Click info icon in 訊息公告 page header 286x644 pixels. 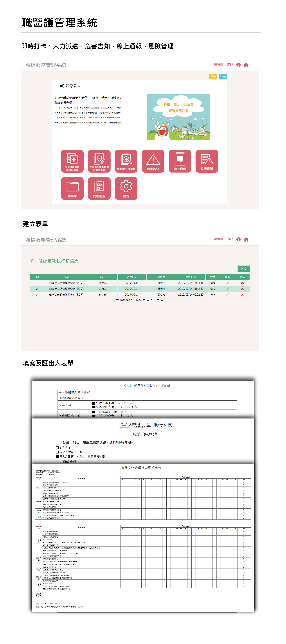pyautogui.click(x=238, y=65)
